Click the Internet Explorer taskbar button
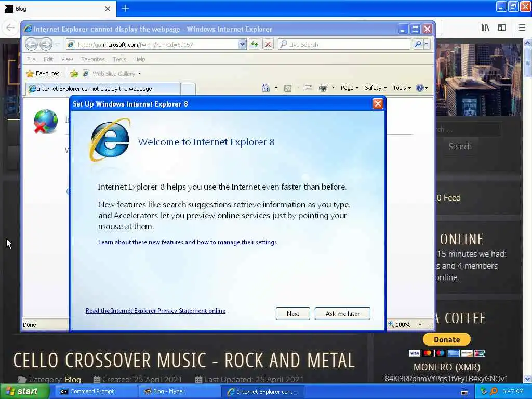Image resolution: width=532 pixels, height=399 pixels. [x=263, y=392]
